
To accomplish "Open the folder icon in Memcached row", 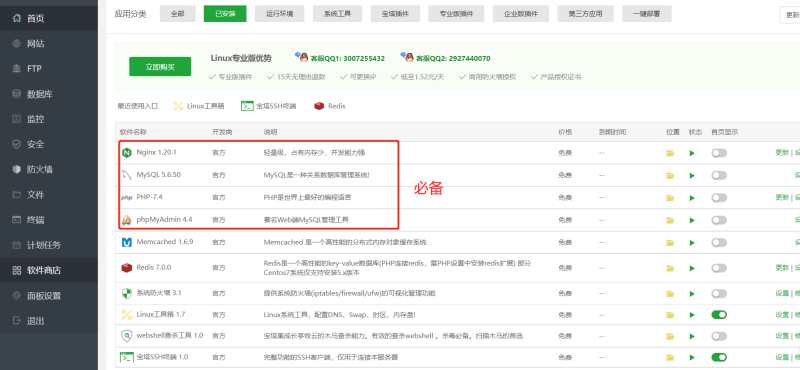I will [x=670, y=243].
